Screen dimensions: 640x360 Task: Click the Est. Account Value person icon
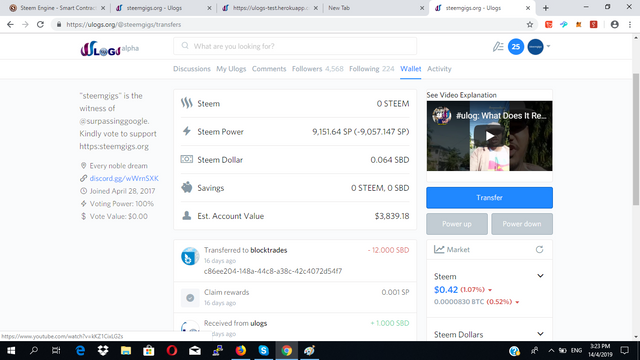pyautogui.click(x=187, y=216)
